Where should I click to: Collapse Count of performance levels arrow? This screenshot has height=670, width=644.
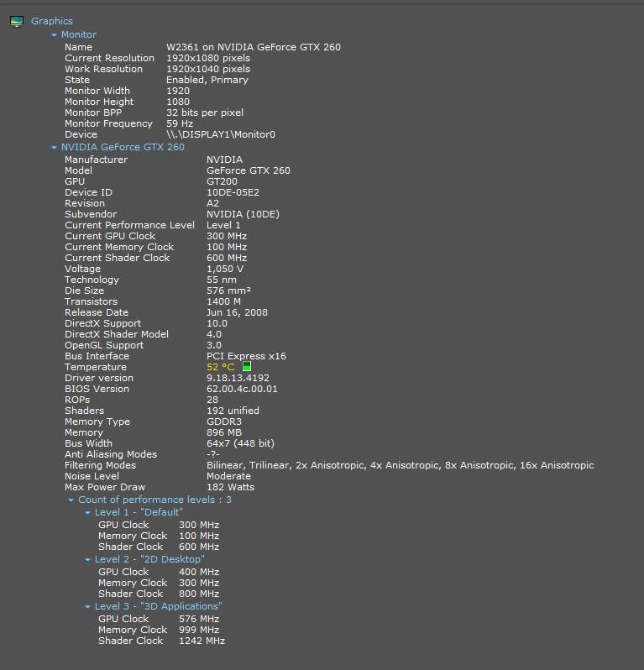point(71,500)
